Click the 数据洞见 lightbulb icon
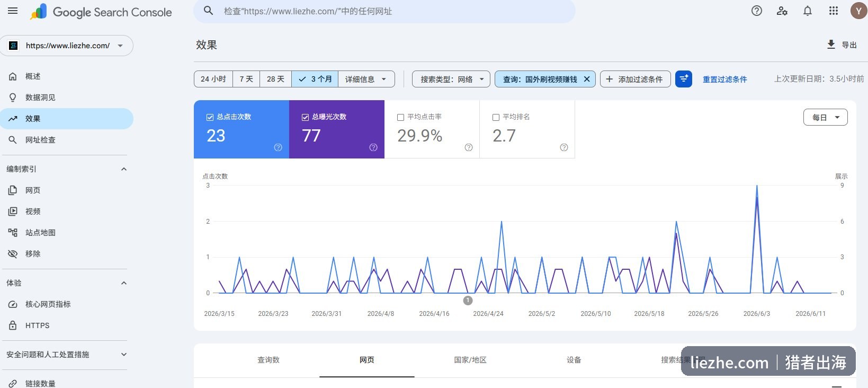 [x=13, y=98]
